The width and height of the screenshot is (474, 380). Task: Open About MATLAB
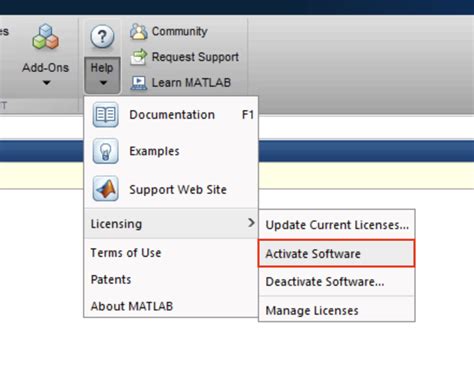tap(171, 306)
